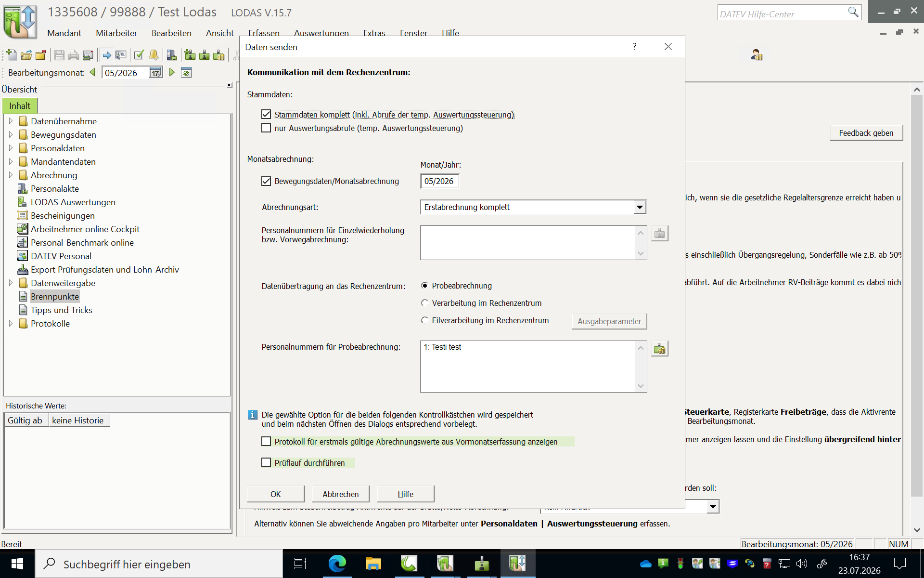
Task: Open the Mitarbeiter menu
Action: (x=116, y=33)
